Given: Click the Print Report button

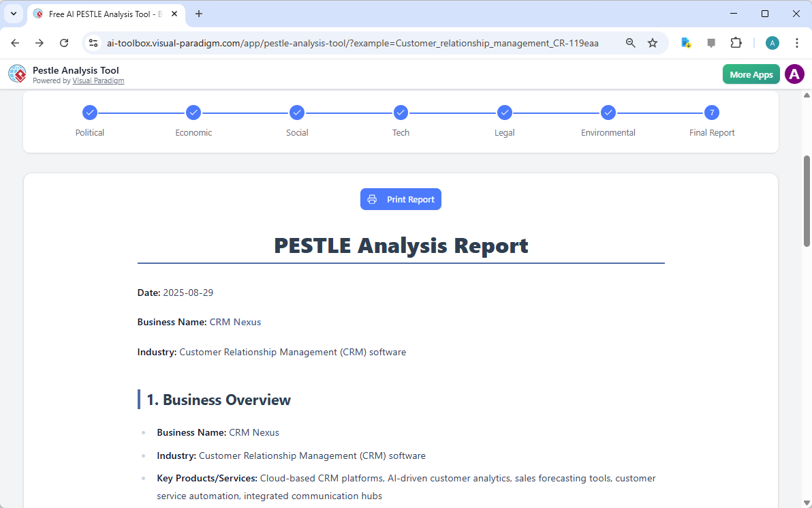Looking at the screenshot, I should click(x=401, y=198).
